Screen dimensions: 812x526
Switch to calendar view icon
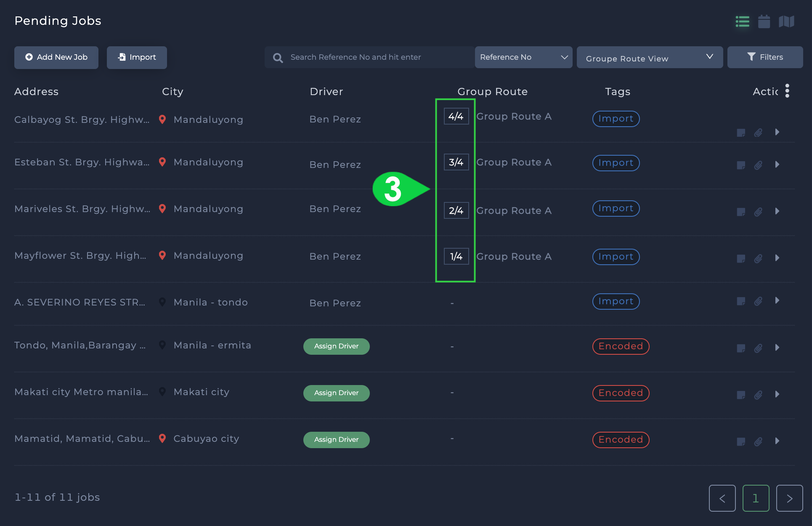(764, 21)
